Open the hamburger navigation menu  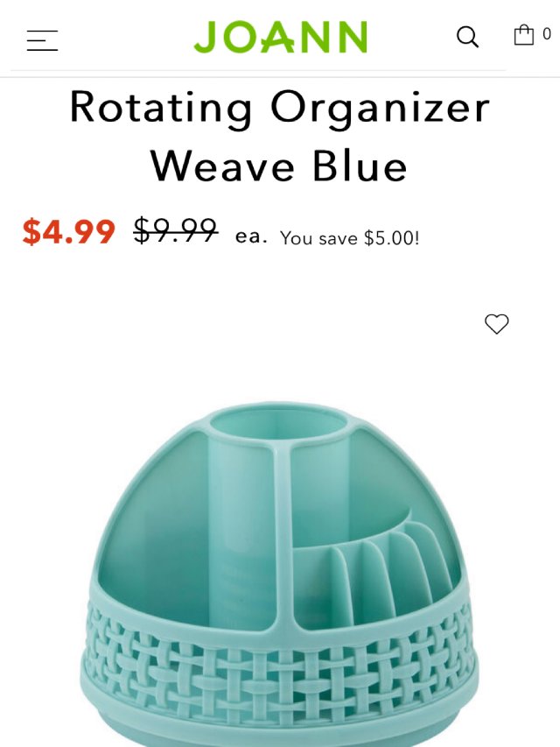coord(42,40)
